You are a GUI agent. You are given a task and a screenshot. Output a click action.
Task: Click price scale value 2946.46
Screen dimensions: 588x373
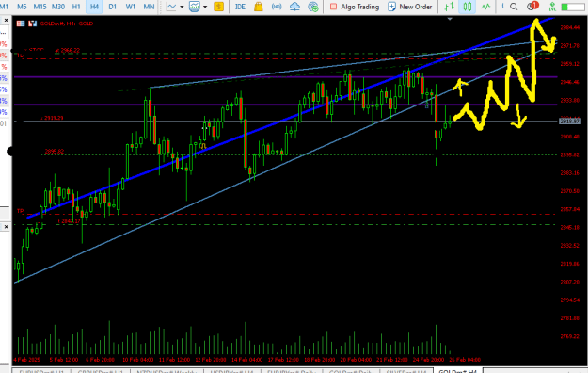click(x=569, y=82)
